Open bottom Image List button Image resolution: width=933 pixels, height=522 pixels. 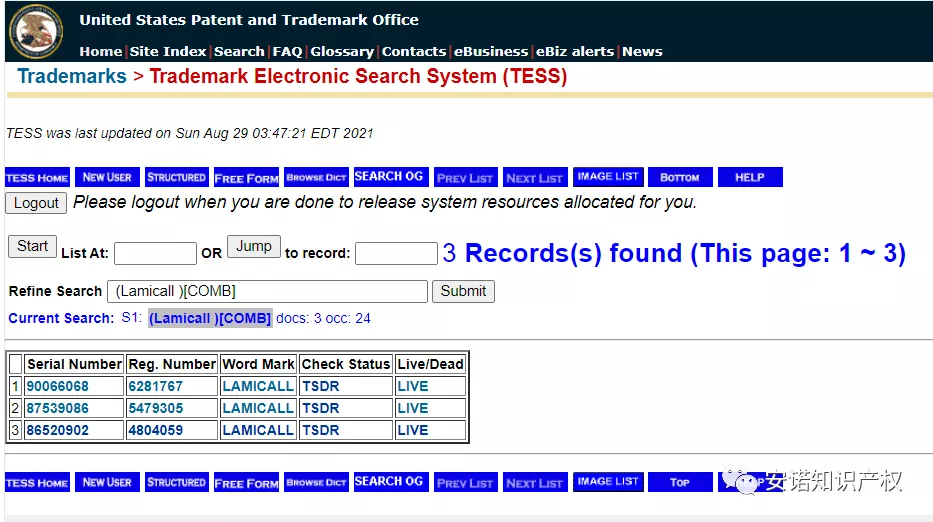click(608, 482)
